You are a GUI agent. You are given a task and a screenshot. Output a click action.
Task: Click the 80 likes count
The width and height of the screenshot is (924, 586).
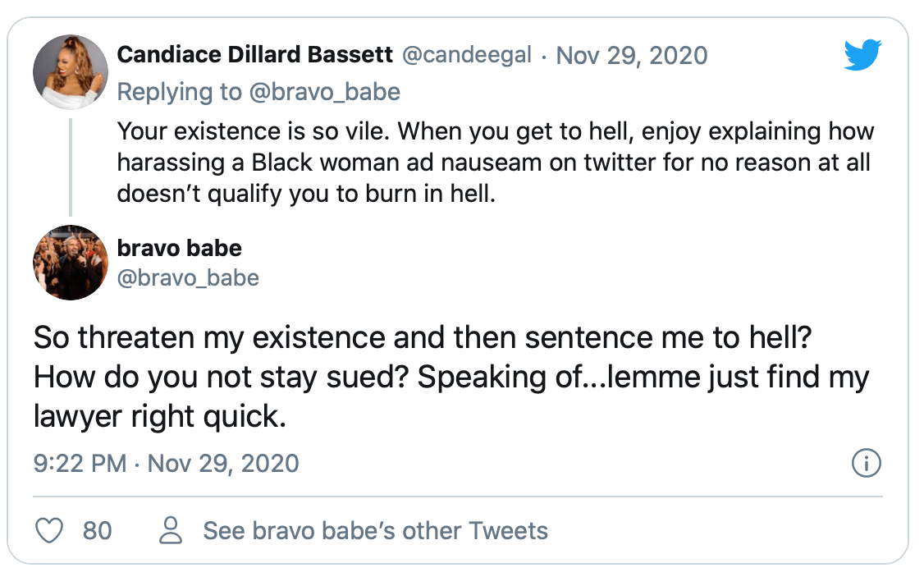[x=97, y=530]
